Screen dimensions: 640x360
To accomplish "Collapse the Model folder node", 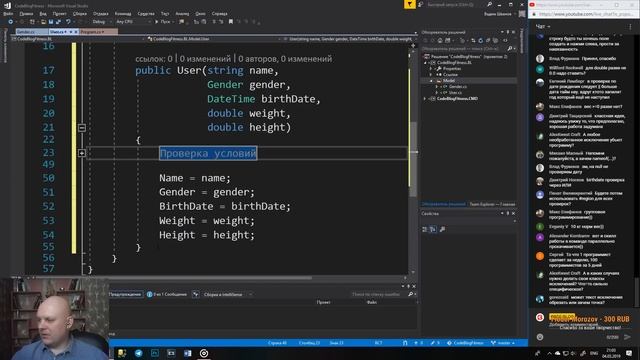I will [x=431, y=81].
